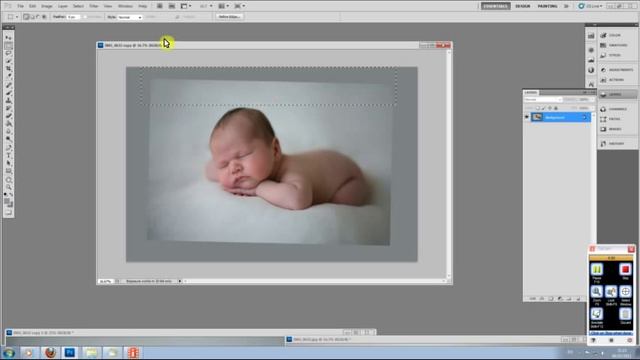
Task: Select the Horizontal Type tool
Action: point(9,156)
